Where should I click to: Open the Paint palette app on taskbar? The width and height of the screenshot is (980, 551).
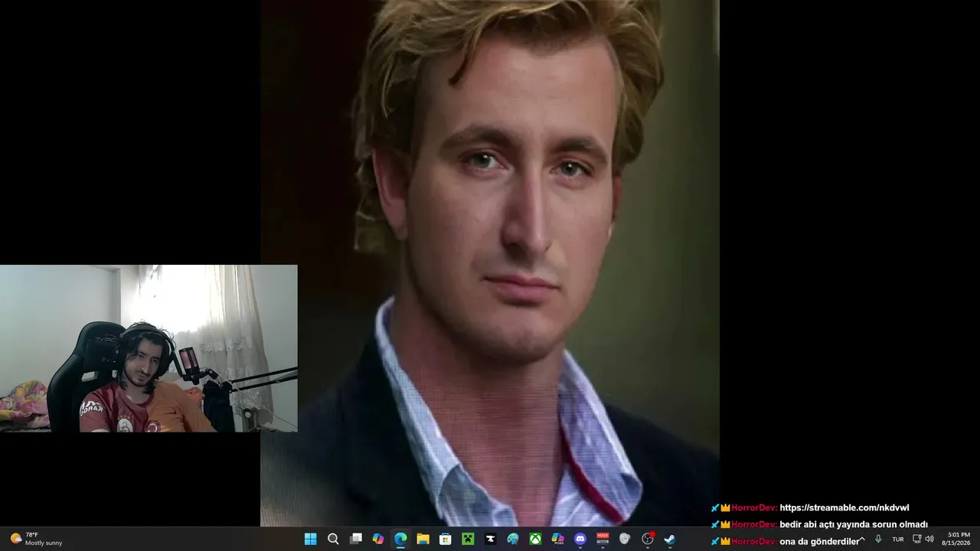click(x=512, y=539)
